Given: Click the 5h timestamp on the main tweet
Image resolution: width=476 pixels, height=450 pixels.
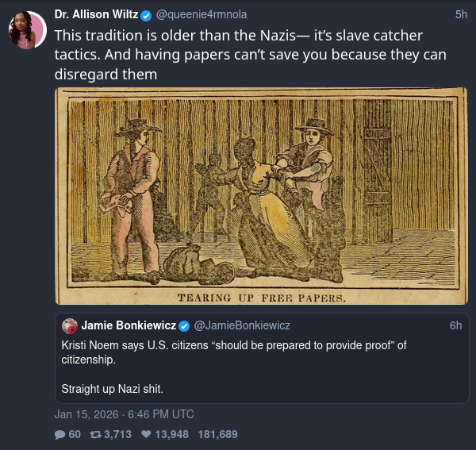Looking at the screenshot, I should pos(461,14).
